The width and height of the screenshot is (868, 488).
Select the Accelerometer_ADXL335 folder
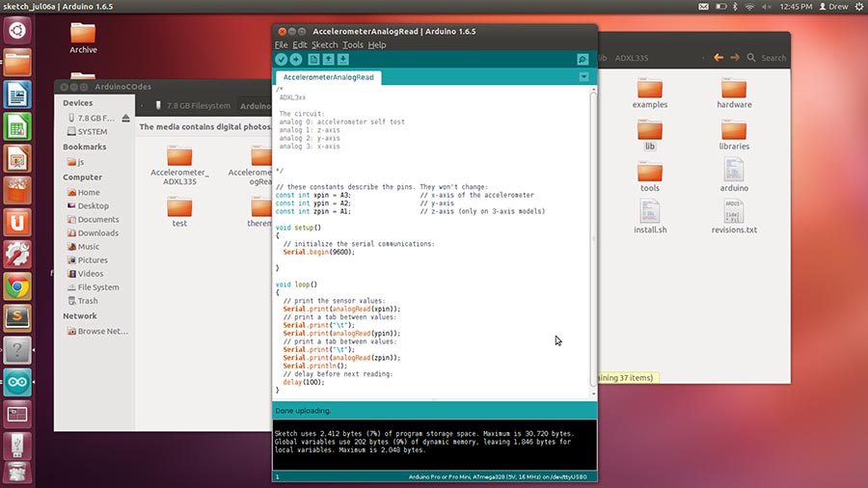click(179, 165)
